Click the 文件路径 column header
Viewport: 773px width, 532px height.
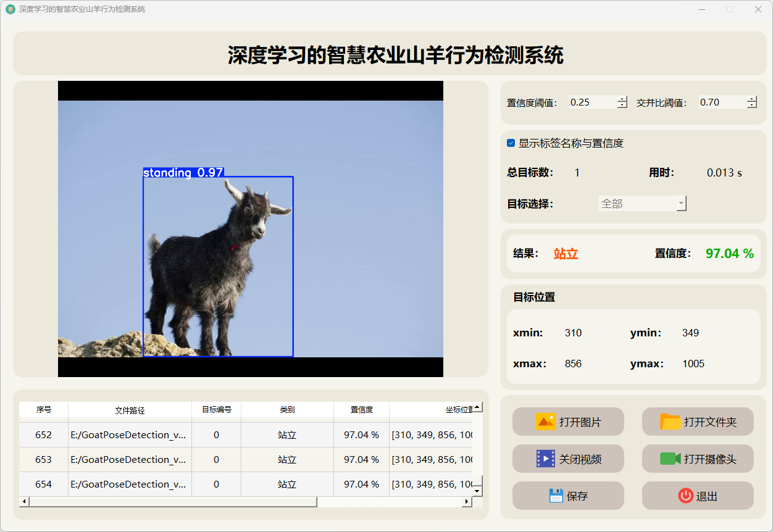coord(130,410)
